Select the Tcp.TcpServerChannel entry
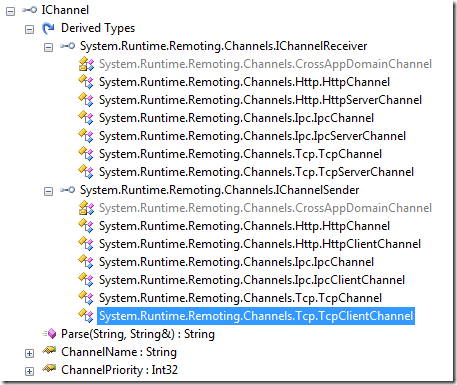 (256, 172)
